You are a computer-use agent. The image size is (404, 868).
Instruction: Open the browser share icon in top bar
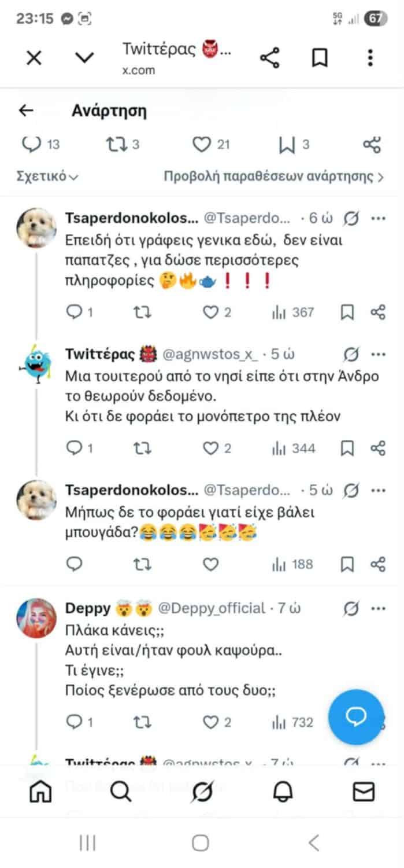pos(270,58)
